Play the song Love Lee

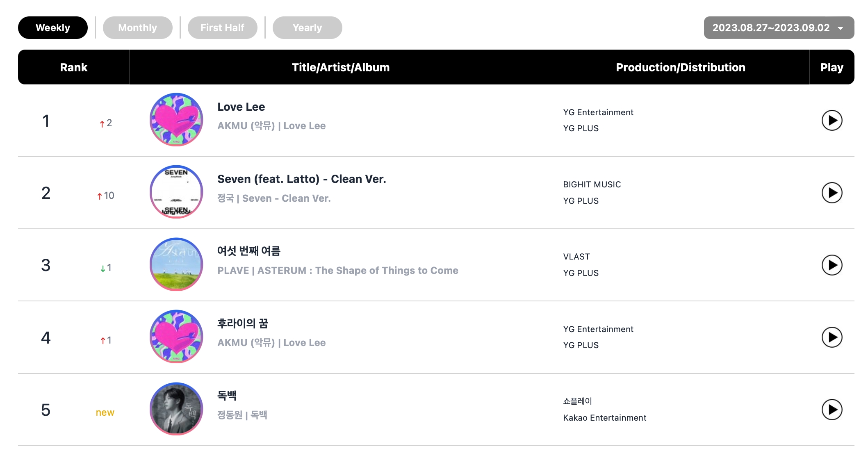[x=832, y=121]
